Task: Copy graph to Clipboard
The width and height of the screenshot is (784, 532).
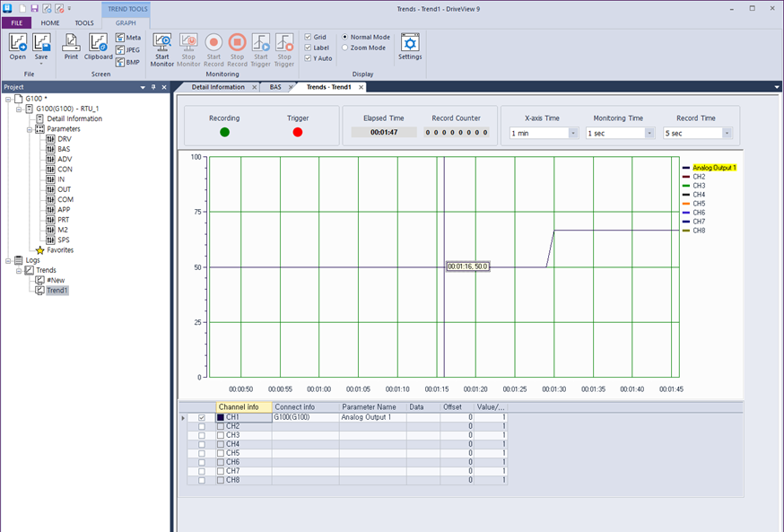Action: click(98, 47)
